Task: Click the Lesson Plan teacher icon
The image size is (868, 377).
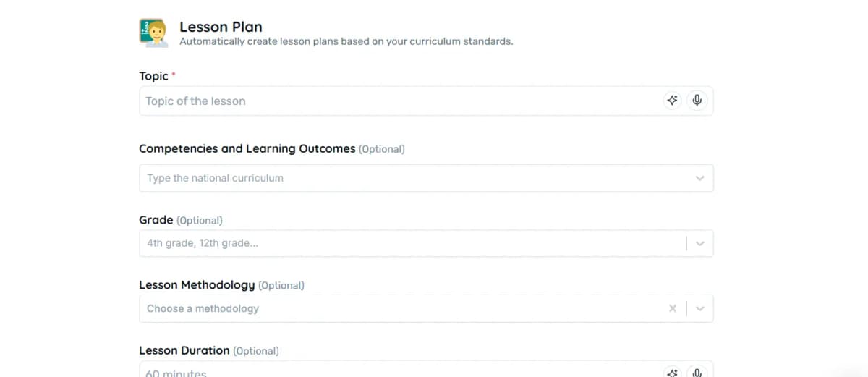Action: [x=153, y=33]
